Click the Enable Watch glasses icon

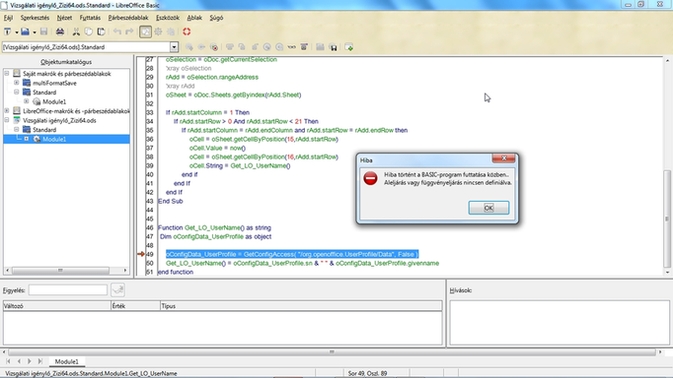[292, 47]
